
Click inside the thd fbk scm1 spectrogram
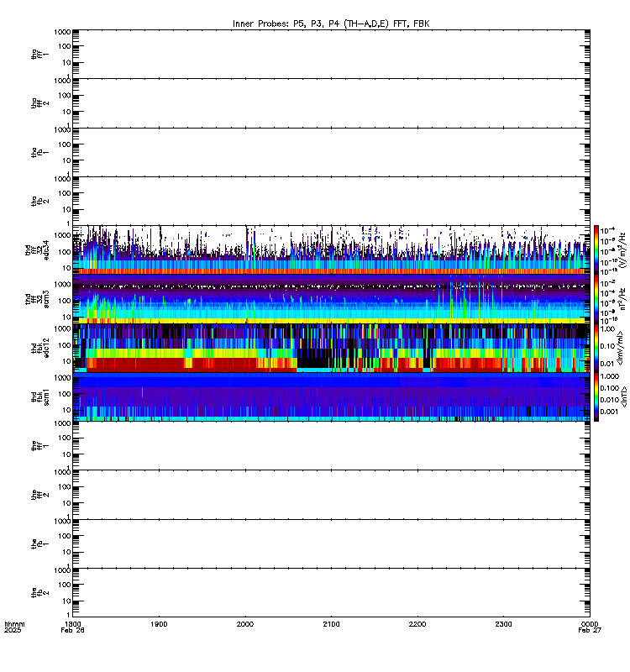click(x=331, y=396)
